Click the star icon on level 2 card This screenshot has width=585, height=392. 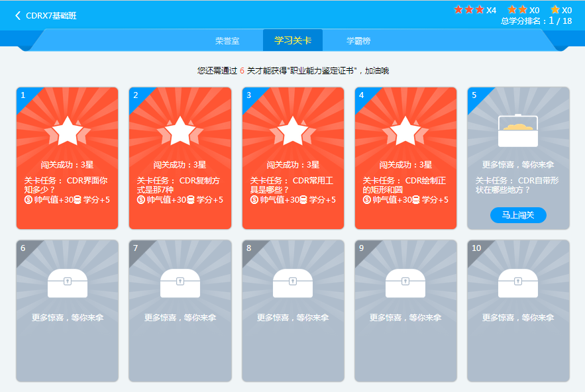click(180, 131)
